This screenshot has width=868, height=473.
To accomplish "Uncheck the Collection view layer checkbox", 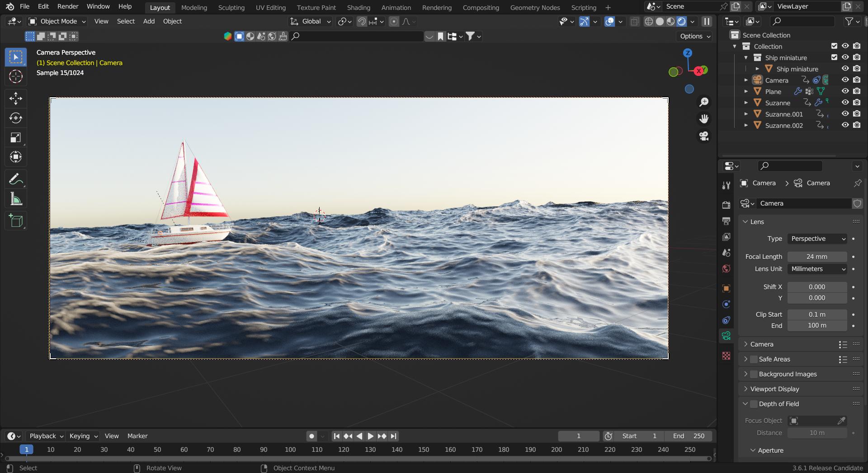I will [x=834, y=46].
